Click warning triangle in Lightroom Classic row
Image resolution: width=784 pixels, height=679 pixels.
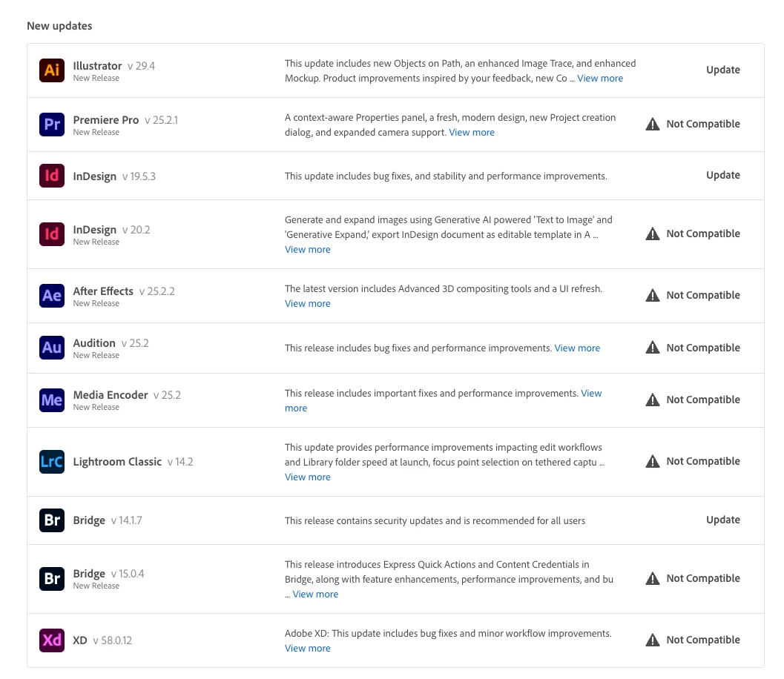coord(653,461)
